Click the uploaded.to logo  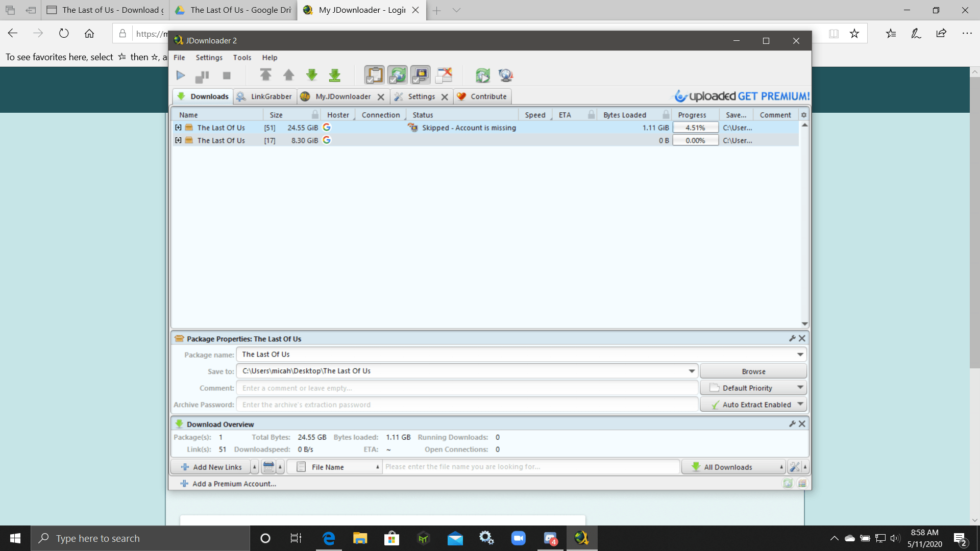tap(703, 96)
